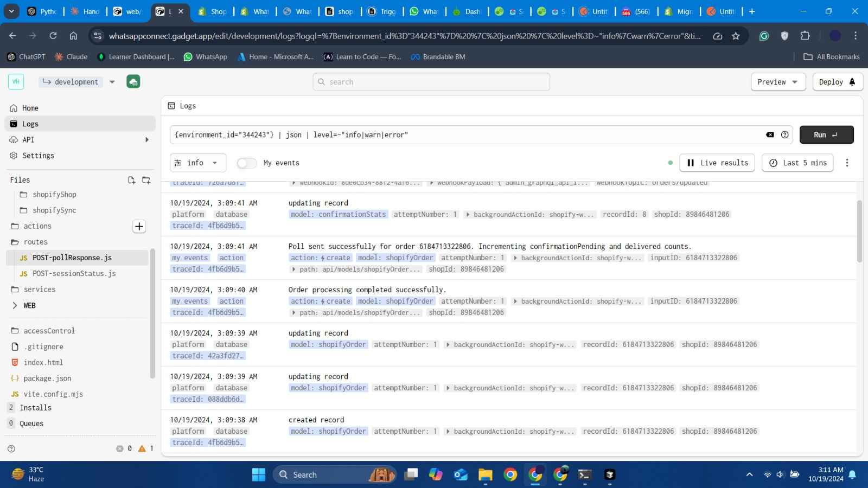868x488 pixels.
Task: Open the Logs sidebar item
Action: (80, 124)
